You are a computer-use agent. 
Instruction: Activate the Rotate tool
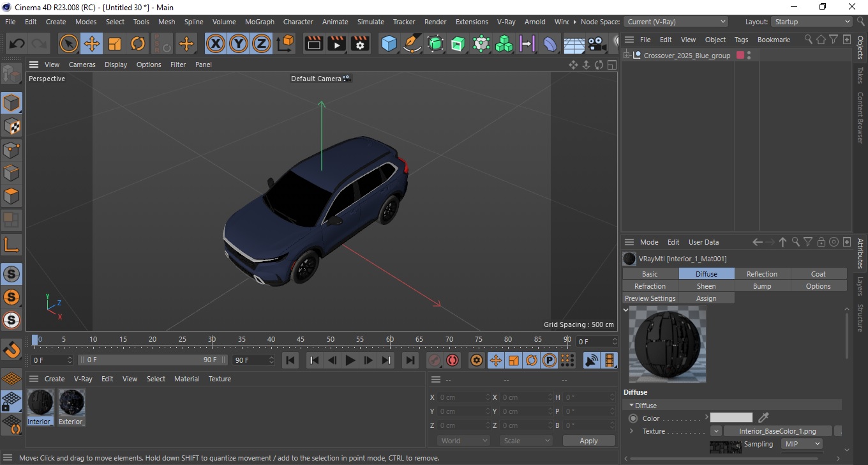click(x=138, y=44)
